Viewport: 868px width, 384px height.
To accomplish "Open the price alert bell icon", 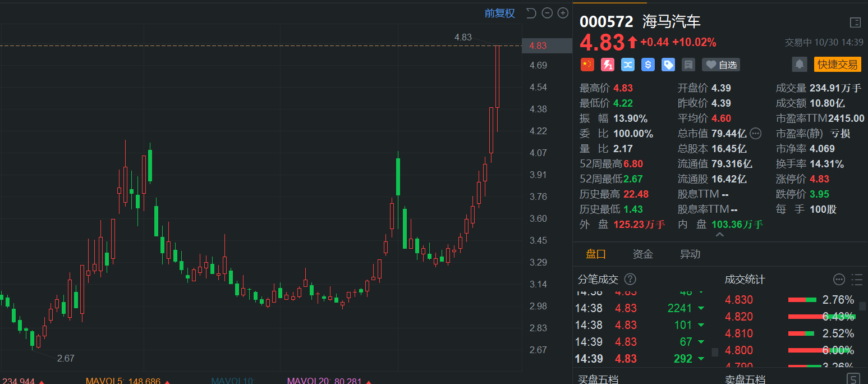I will point(799,65).
